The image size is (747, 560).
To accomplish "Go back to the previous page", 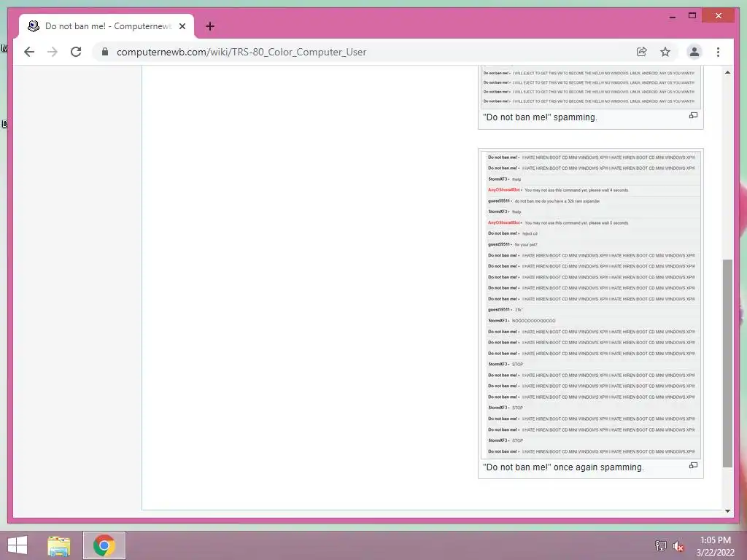I will [29, 52].
